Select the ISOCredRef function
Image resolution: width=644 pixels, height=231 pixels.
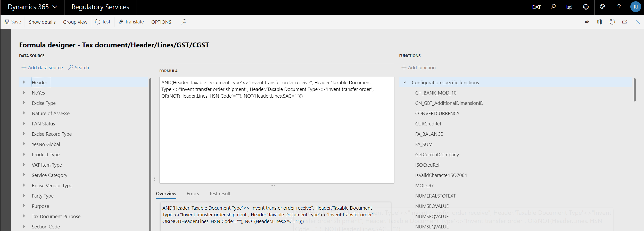point(427,165)
